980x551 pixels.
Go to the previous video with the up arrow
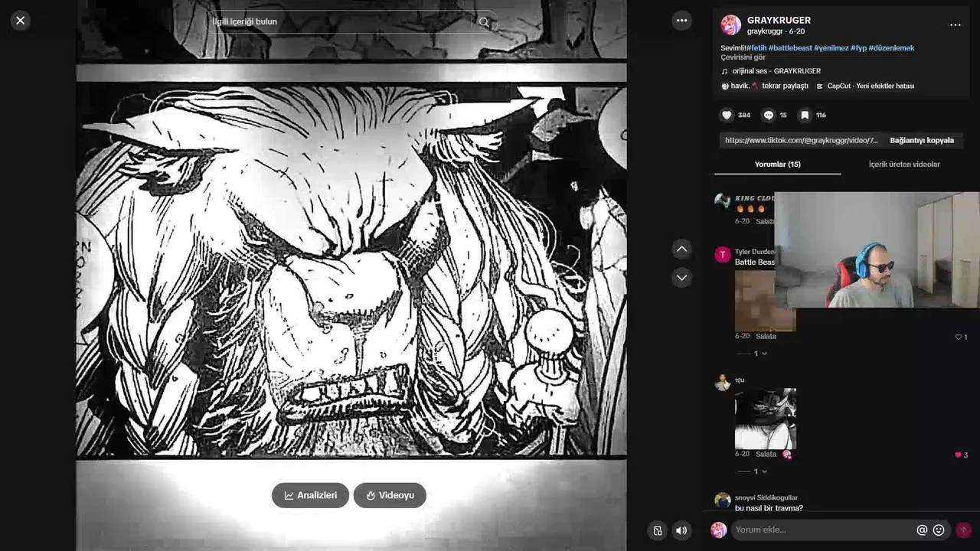click(681, 249)
